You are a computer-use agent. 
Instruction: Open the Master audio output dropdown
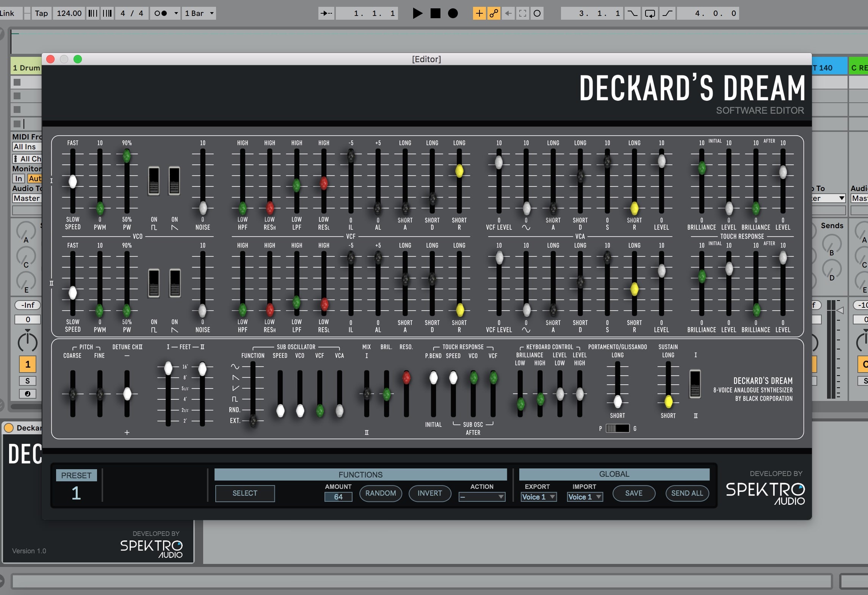click(x=27, y=199)
